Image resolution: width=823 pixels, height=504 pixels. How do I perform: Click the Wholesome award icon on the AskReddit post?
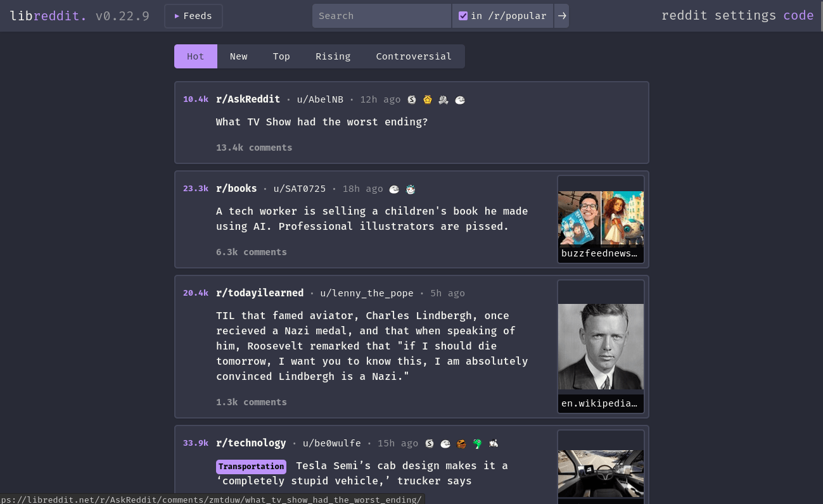coord(459,99)
